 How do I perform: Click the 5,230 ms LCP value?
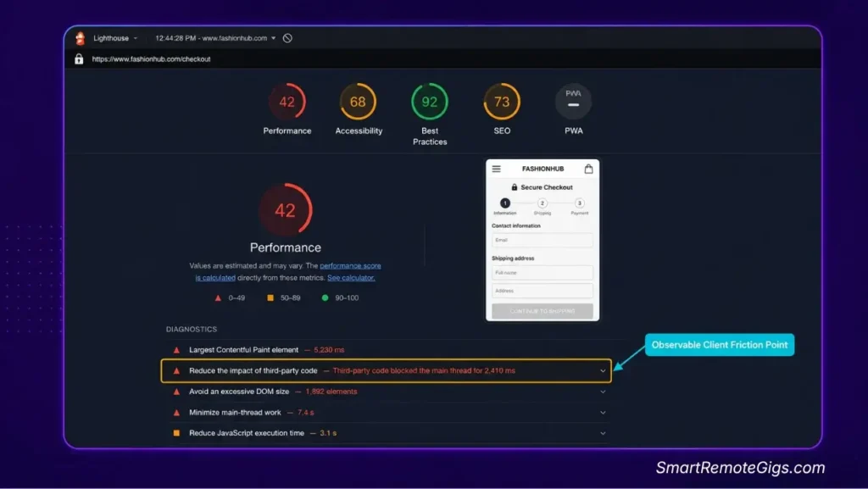pyautogui.click(x=329, y=350)
